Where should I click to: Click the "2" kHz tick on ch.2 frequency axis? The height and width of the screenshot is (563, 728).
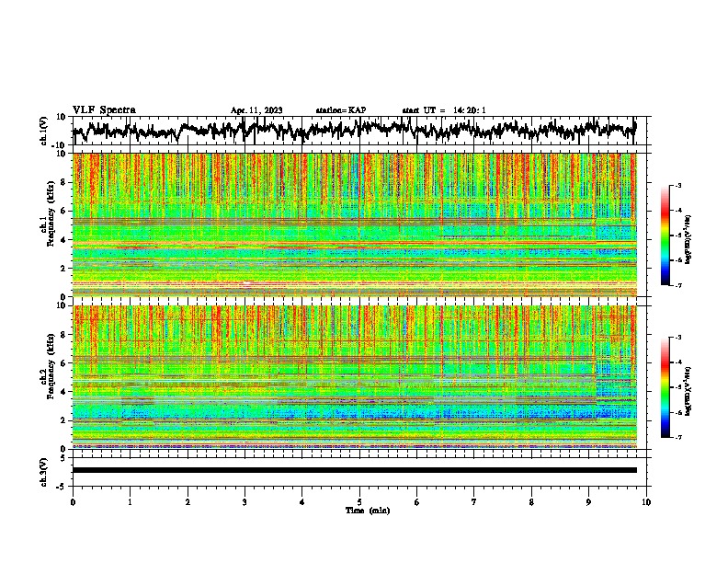tap(63, 420)
